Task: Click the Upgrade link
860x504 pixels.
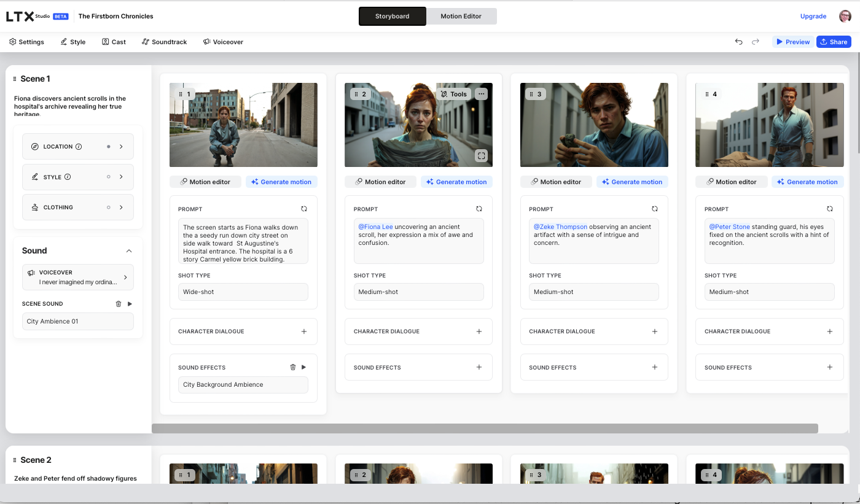Action: point(813,17)
